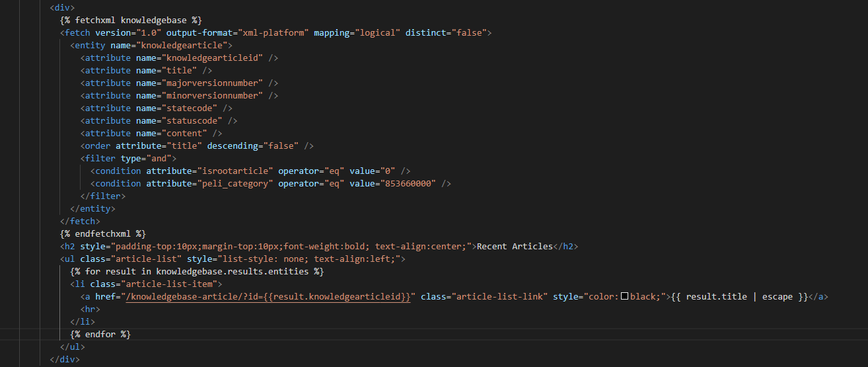Click the filter type="and" opening tag
Viewport: 868px width, 367px height.
coord(129,158)
